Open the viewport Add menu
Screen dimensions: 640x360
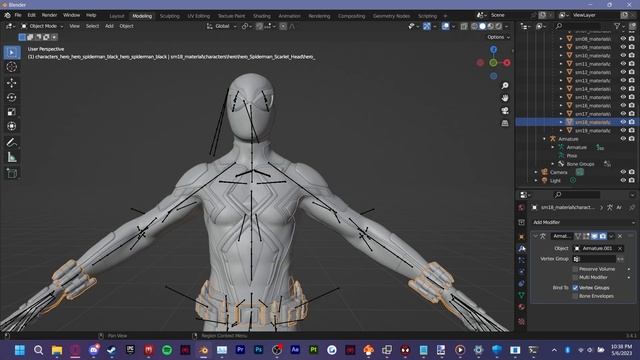coord(109,26)
